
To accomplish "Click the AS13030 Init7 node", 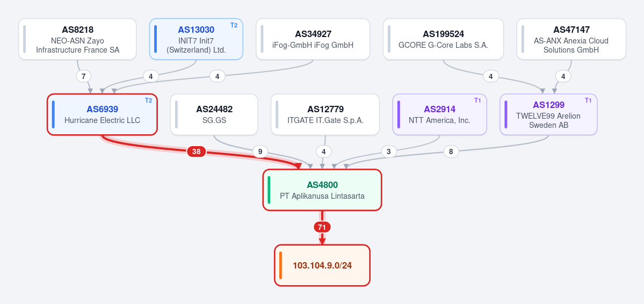I will tap(196, 39).
